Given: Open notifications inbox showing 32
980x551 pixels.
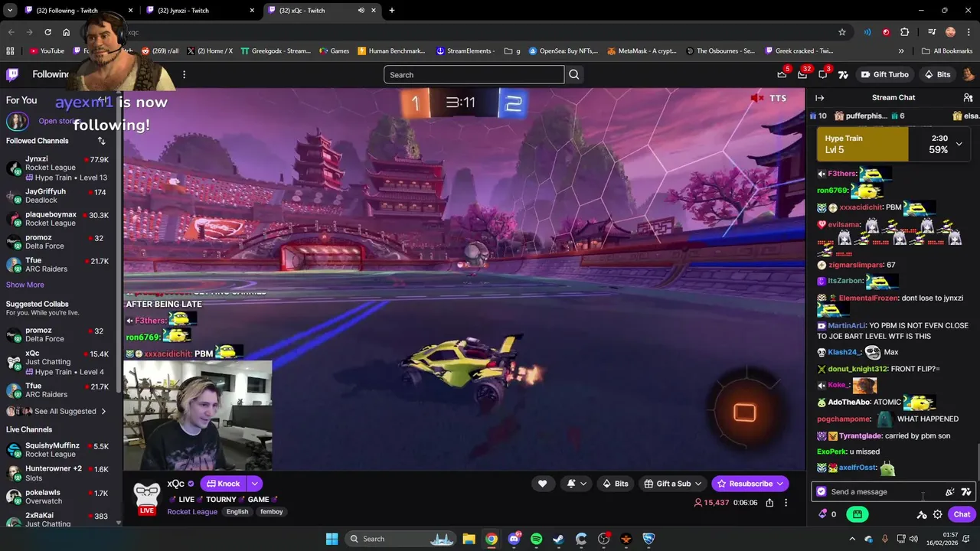Looking at the screenshot, I should (x=802, y=74).
